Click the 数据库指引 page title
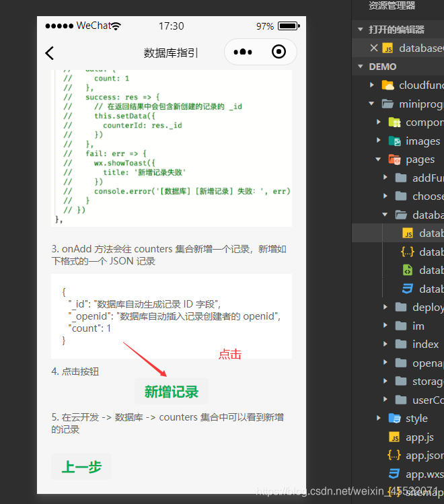The image size is (444, 504). [171, 52]
